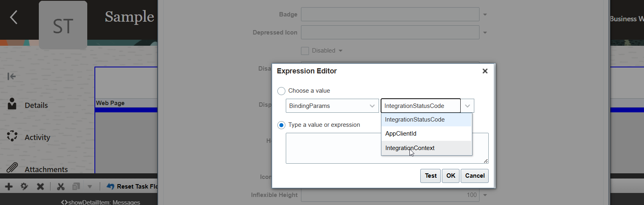
Task: Click the cut scissors icon
Action: tap(61, 187)
